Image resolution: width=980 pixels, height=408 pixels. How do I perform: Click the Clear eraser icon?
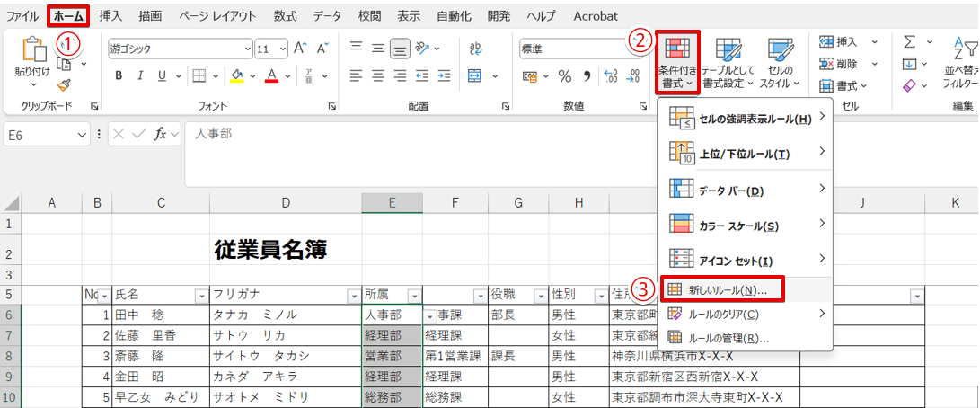point(910,85)
